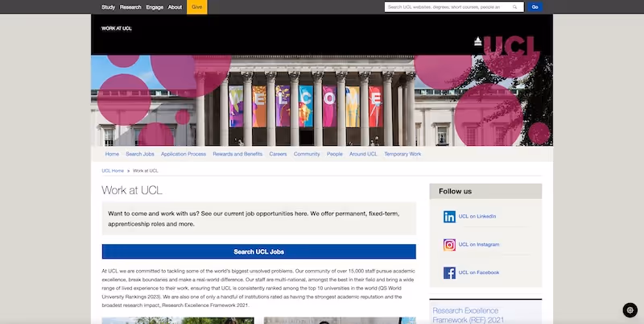Open the Community nav tab
Screen dimensions: 644x324
pyautogui.click(x=307, y=154)
